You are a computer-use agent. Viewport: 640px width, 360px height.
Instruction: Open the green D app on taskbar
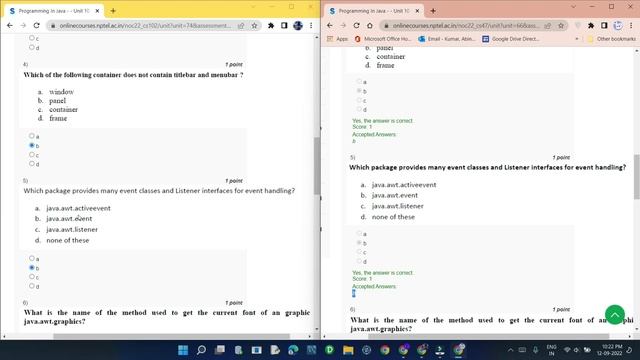329,350
